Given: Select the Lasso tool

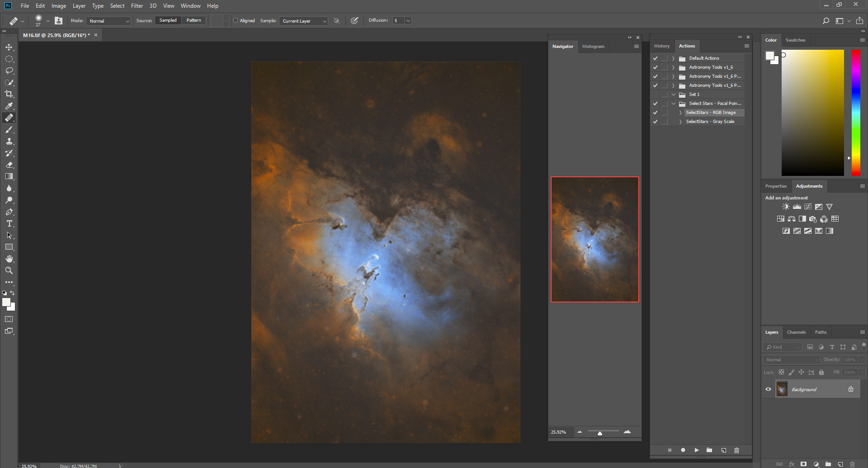Looking at the screenshot, I should pyautogui.click(x=9, y=71).
